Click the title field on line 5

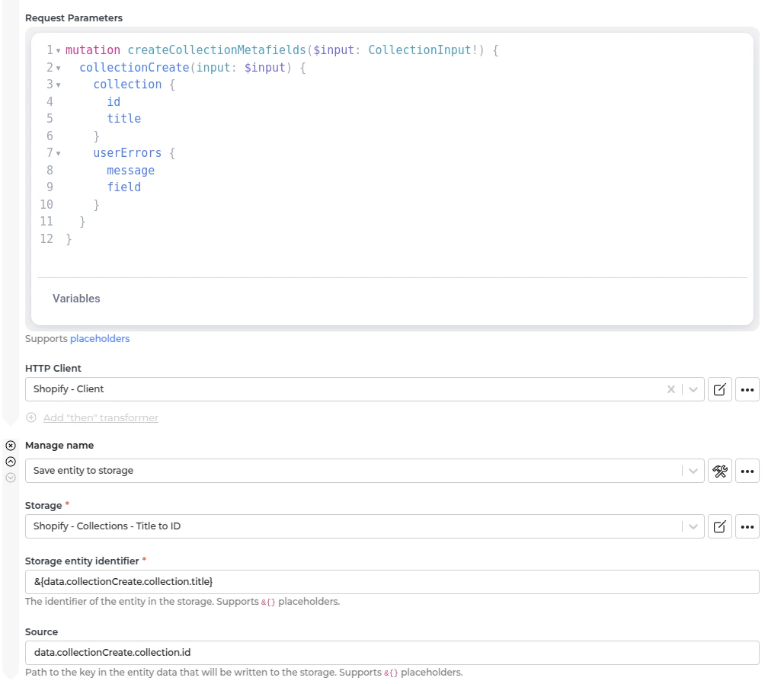(x=124, y=119)
